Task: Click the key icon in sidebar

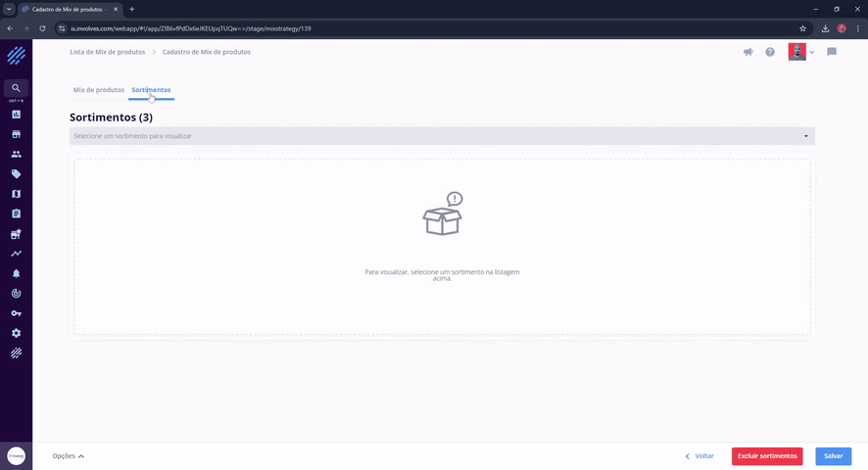Action: point(16,313)
